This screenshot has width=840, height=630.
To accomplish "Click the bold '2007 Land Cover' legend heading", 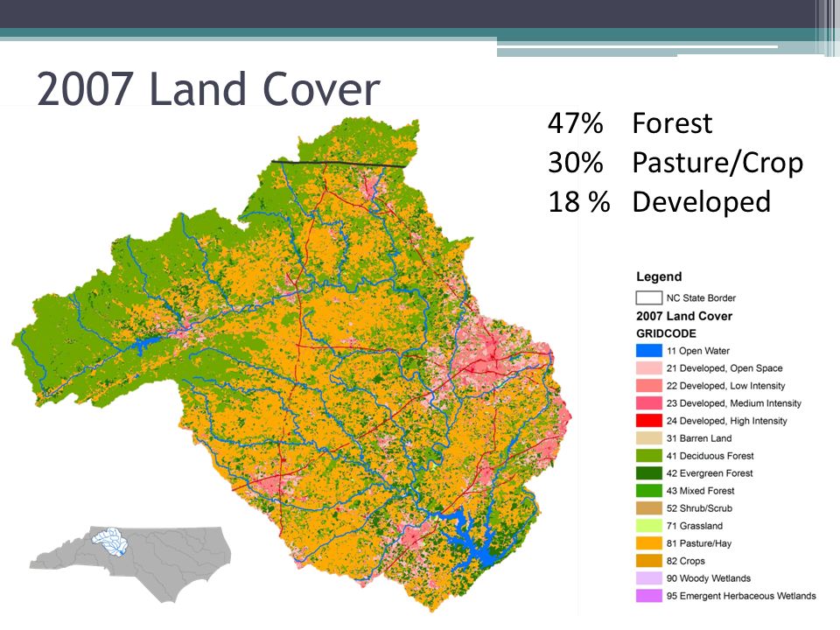I will pyautogui.click(x=684, y=316).
